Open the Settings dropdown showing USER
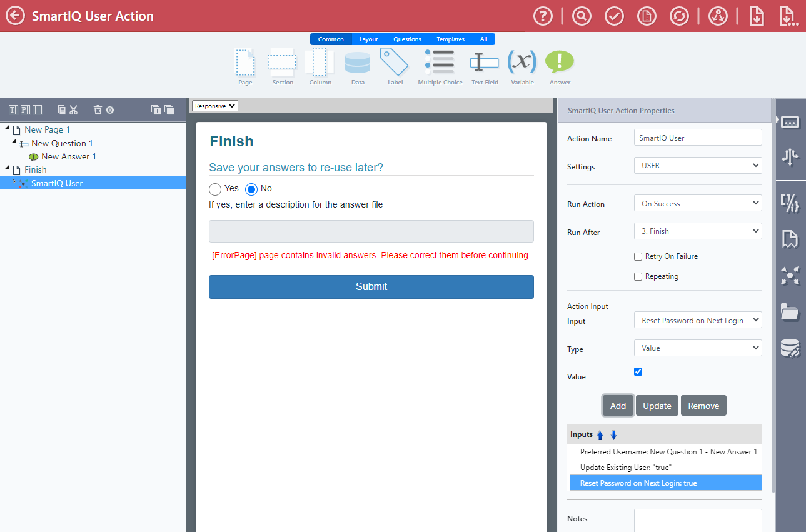 pyautogui.click(x=698, y=166)
